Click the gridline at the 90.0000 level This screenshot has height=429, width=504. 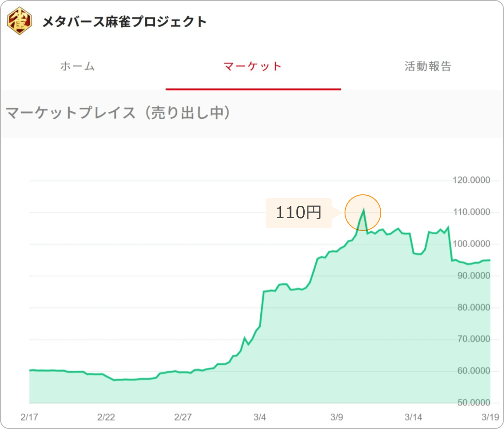[x=229, y=275]
